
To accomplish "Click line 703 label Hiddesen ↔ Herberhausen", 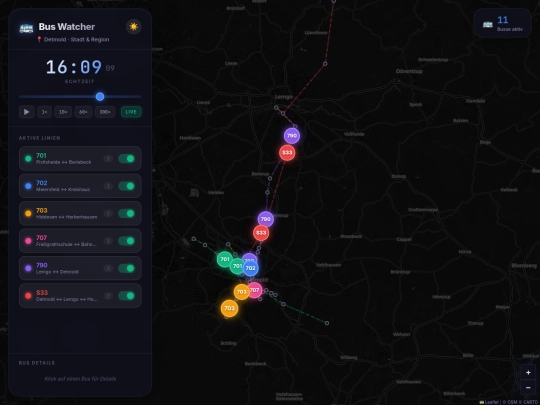I will pyautogui.click(x=66, y=217).
